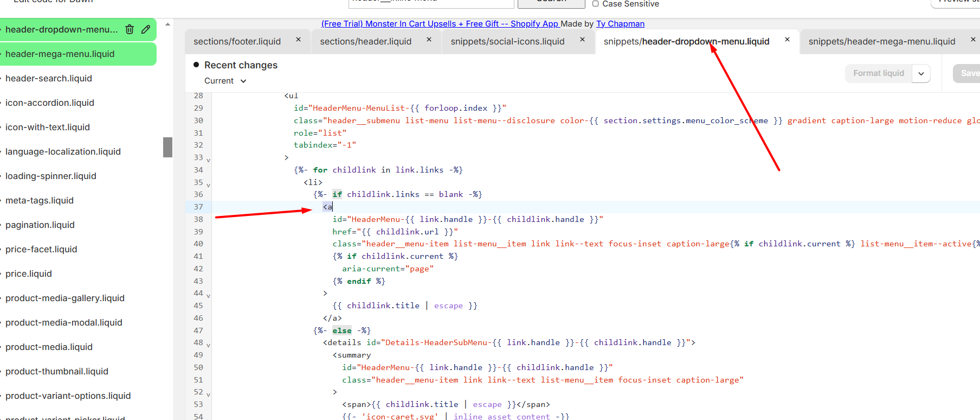Collapse code fold at line 48
This screenshot has height=420, width=980.
(208, 345)
